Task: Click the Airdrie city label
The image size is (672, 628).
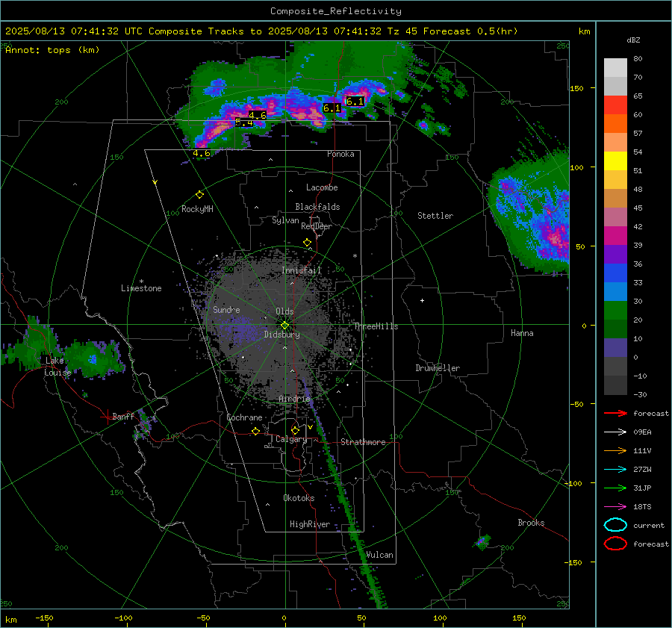Action: point(294,399)
